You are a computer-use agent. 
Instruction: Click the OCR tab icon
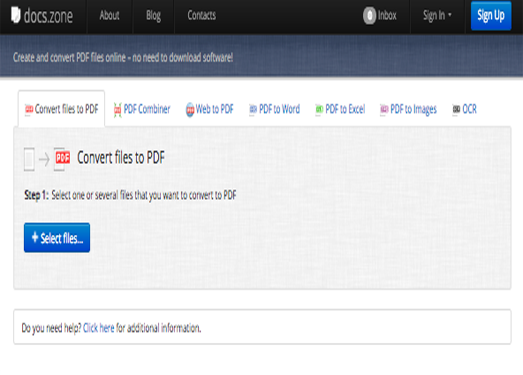456,109
